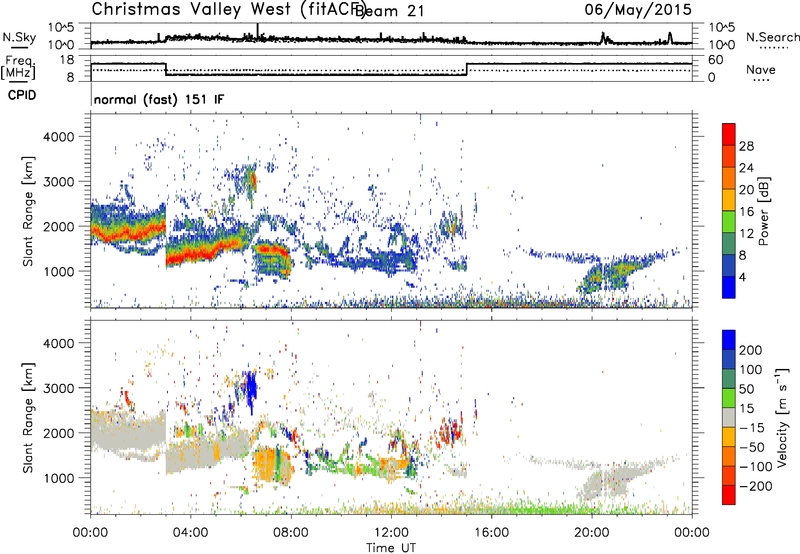Click the '20:00' time axis label

coord(591,533)
